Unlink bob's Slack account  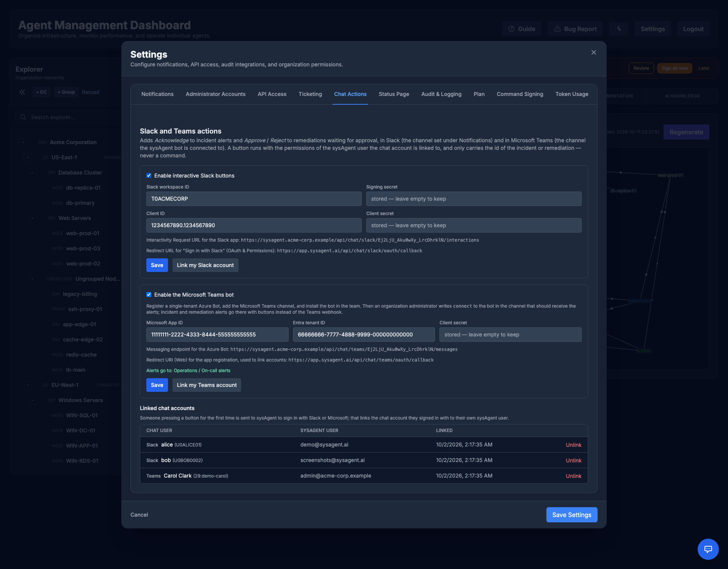point(574,461)
